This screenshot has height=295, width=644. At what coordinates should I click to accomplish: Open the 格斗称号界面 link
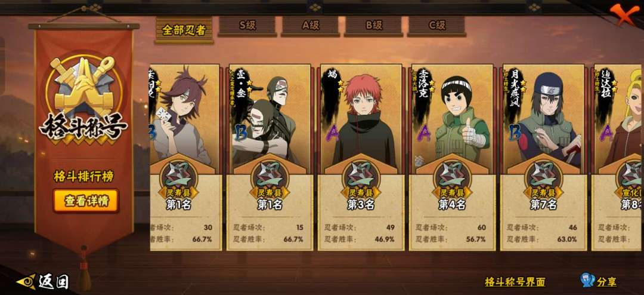[x=515, y=282]
